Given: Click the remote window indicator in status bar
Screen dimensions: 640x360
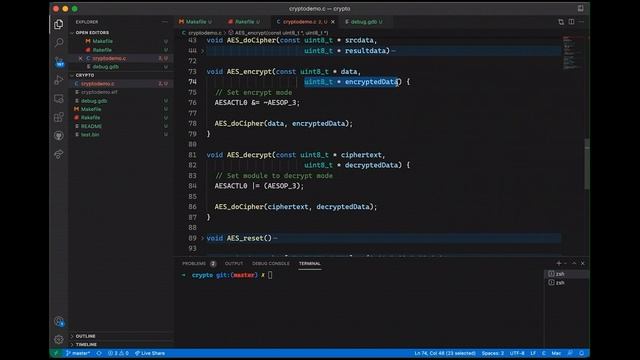Looking at the screenshot, I should [56, 353].
